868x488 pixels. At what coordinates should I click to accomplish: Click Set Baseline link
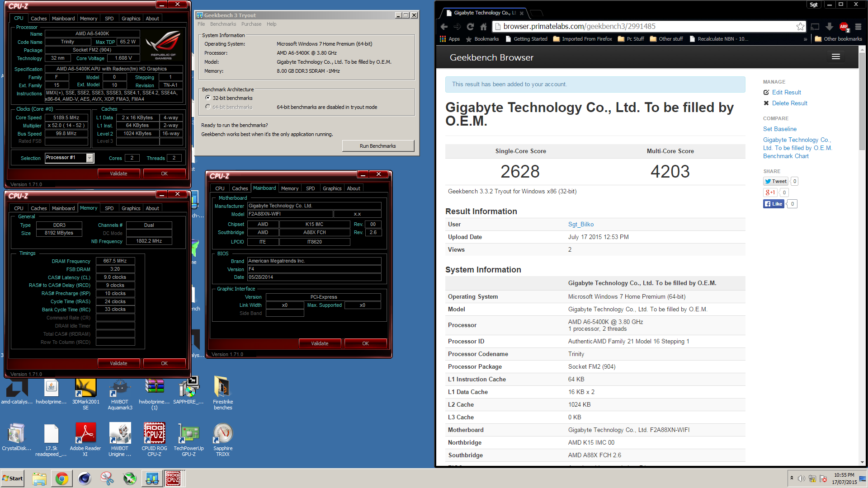coord(780,129)
